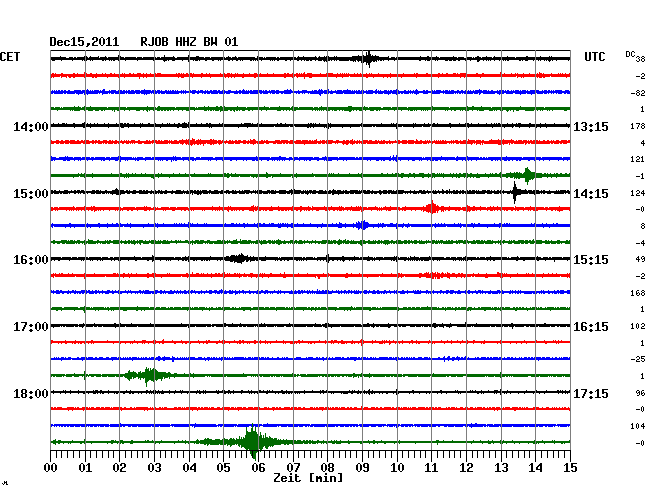Click the DC offset value "168"
Viewport: 650px width, 494px height.
pyautogui.click(x=638, y=293)
